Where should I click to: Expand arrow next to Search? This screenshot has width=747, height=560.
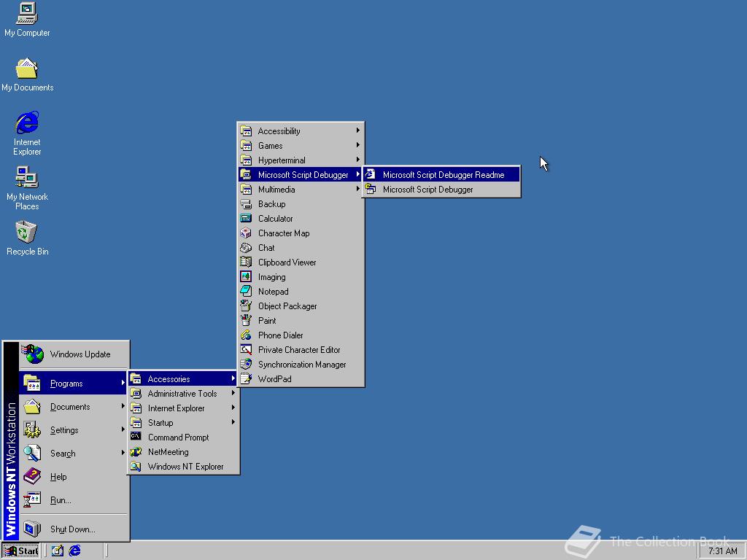[123, 453]
